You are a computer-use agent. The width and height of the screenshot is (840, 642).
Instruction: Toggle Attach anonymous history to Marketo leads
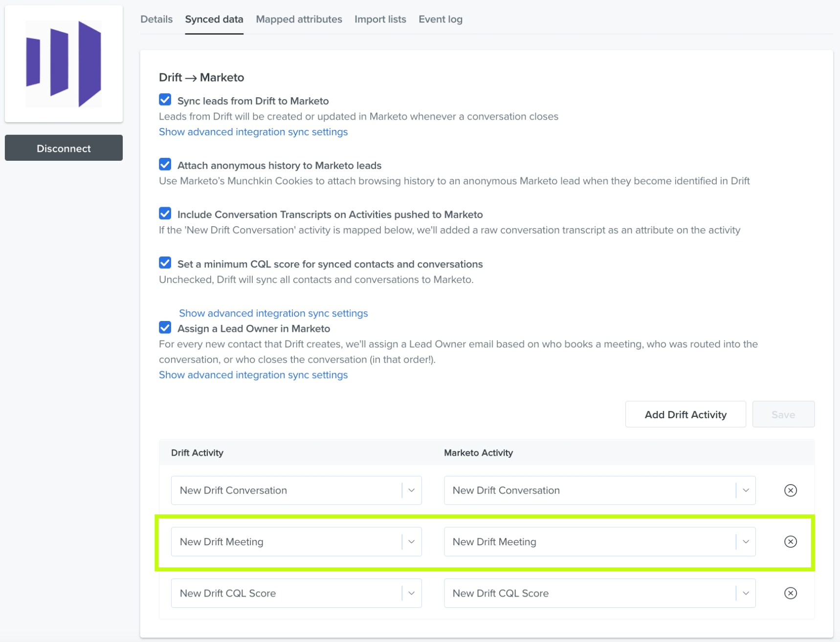point(165,165)
